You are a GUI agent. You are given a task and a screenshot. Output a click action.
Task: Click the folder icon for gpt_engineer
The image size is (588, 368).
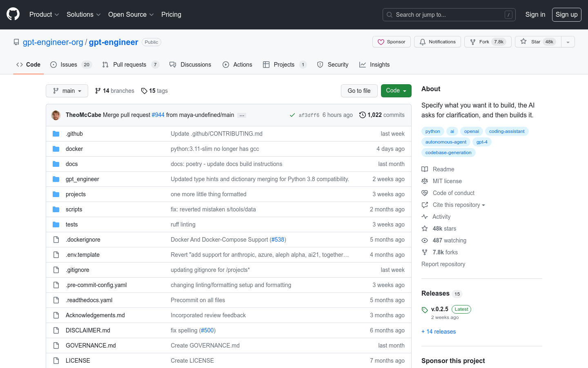coord(56,179)
